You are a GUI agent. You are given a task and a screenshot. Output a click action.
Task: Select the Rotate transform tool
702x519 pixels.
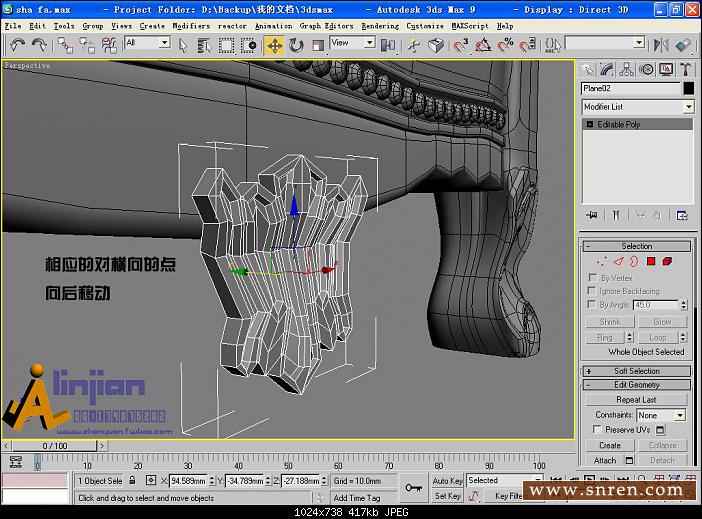pyautogui.click(x=296, y=45)
